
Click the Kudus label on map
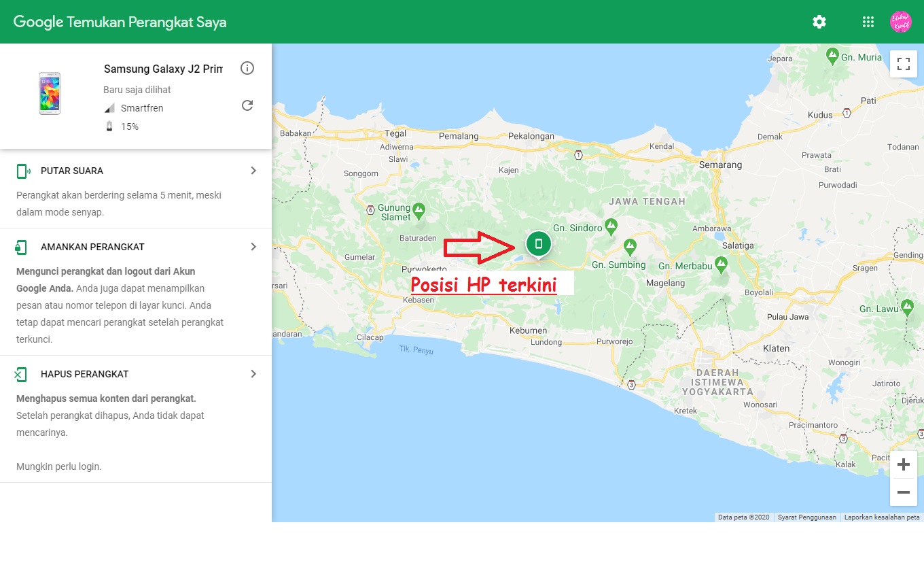(x=820, y=115)
